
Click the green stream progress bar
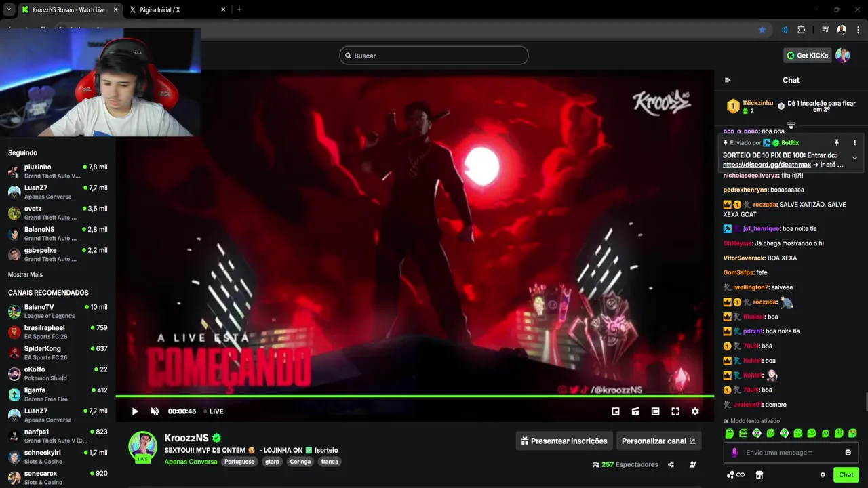(x=414, y=396)
